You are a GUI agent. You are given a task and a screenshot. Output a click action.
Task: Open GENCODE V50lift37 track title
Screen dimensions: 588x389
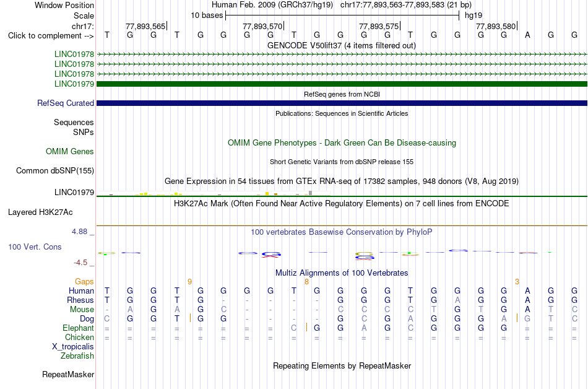(342, 46)
